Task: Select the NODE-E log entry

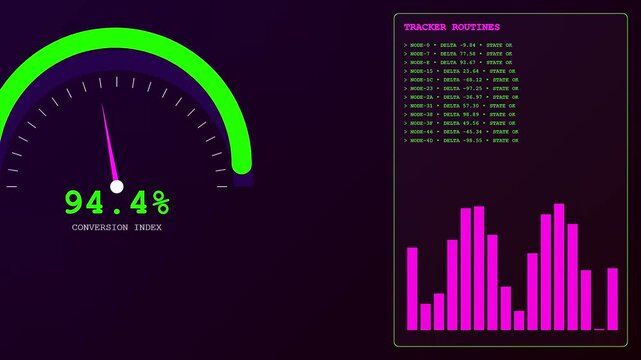Action: tap(458, 63)
